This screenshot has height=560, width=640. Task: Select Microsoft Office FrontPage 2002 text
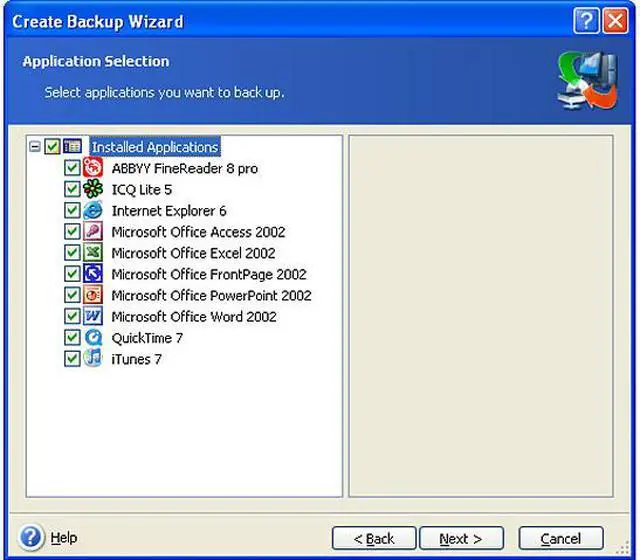(x=209, y=274)
